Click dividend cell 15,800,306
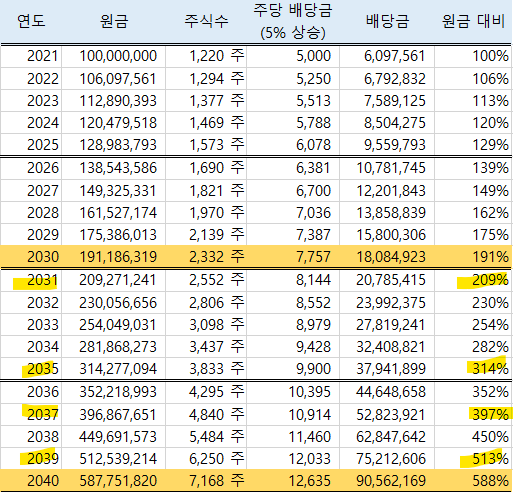The width and height of the screenshot is (515, 492). click(391, 235)
